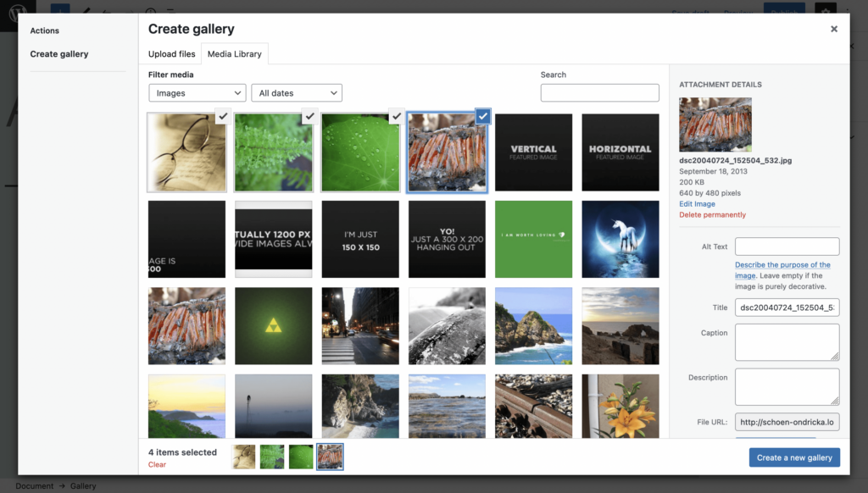Open the Edit Image link

point(697,204)
